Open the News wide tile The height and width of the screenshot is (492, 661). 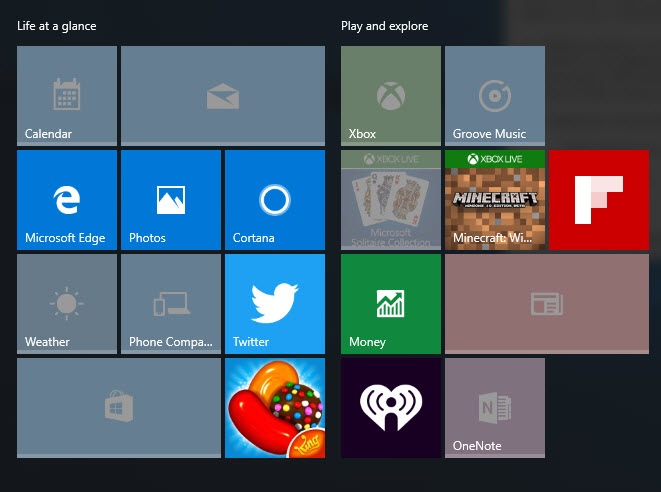(547, 304)
